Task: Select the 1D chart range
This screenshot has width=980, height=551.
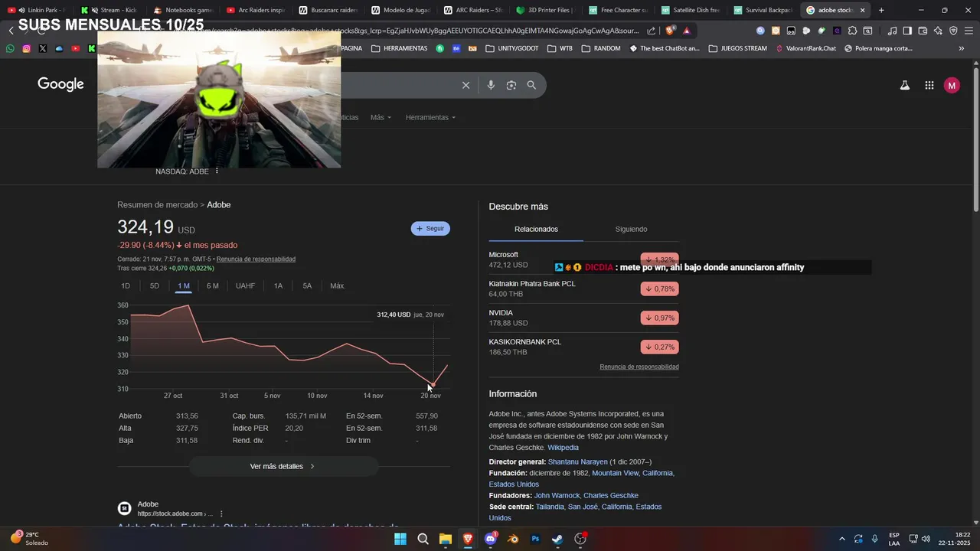Action: pyautogui.click(x=126, y=285)
